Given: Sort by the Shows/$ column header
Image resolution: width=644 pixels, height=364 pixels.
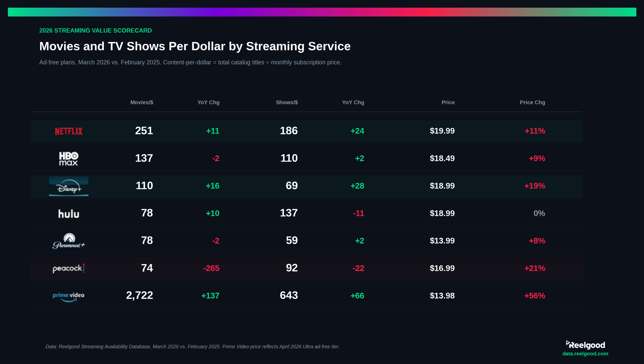Looking at the screenshot, I should [287, 102].
